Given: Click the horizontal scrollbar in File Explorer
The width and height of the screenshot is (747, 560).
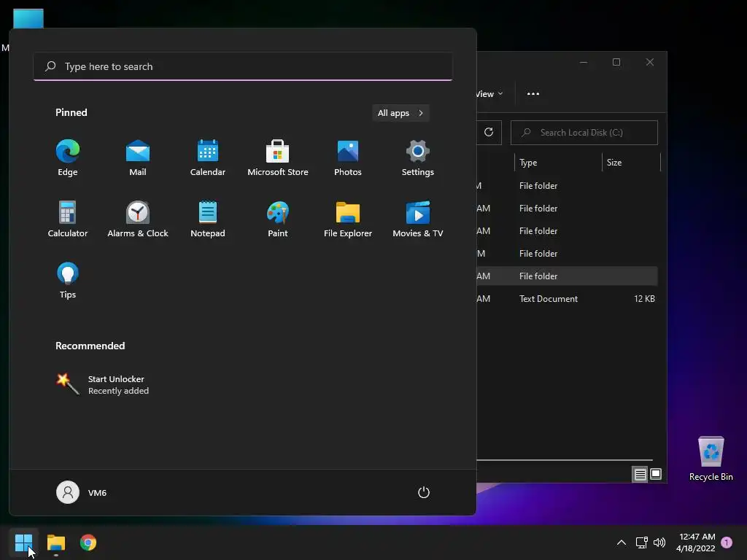Looking at the screenshot, I should [565, 460].
